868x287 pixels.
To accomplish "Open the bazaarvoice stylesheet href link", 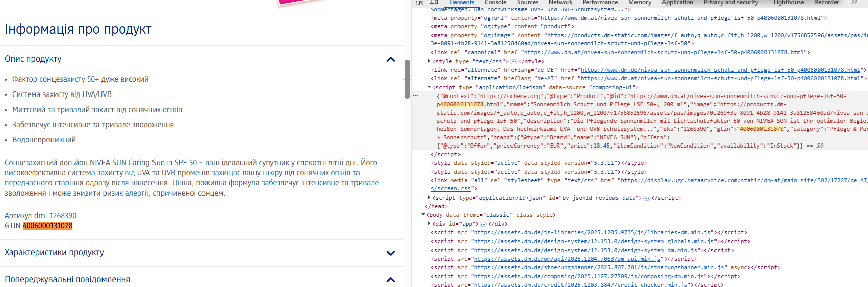I will pyautogui.click(x=744, y=180).
